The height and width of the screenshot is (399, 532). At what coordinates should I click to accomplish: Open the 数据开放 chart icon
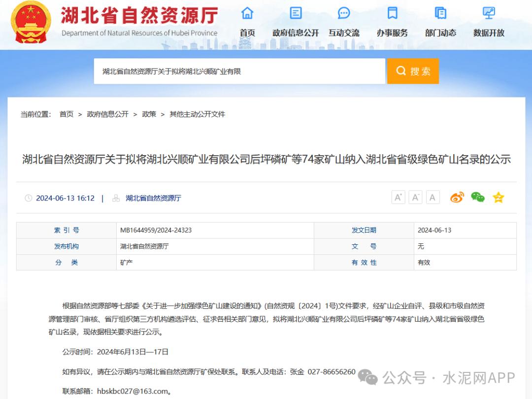pos(489,13)
